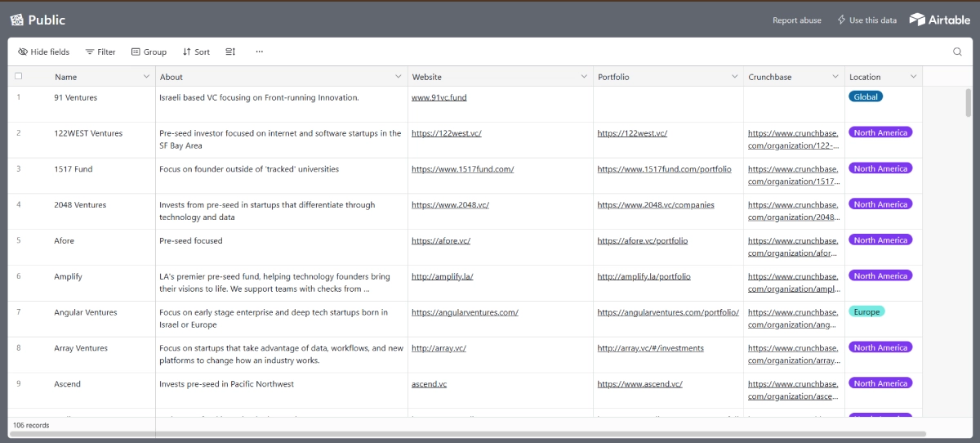The height and width of the screenshot is (443, 980).
Task: Open the search magnifier icon
Action: [x=957, y=51]
